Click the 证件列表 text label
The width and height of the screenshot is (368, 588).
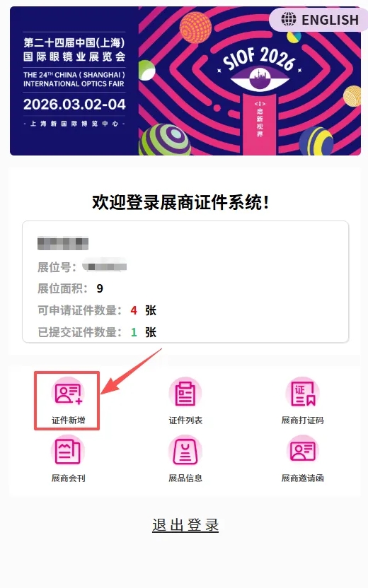[185, 421]
